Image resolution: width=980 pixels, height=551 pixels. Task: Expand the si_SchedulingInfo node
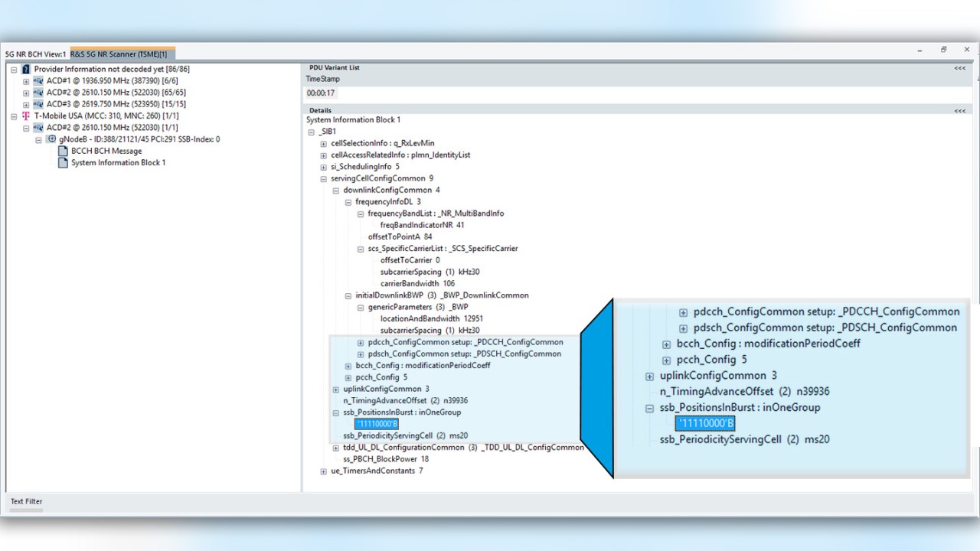click(323, 167)
